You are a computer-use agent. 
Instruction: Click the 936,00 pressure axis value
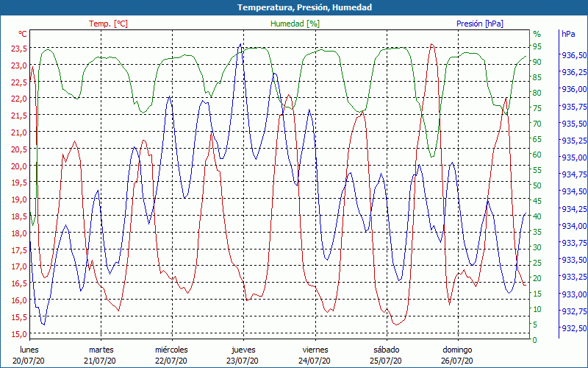pos(574,89)
